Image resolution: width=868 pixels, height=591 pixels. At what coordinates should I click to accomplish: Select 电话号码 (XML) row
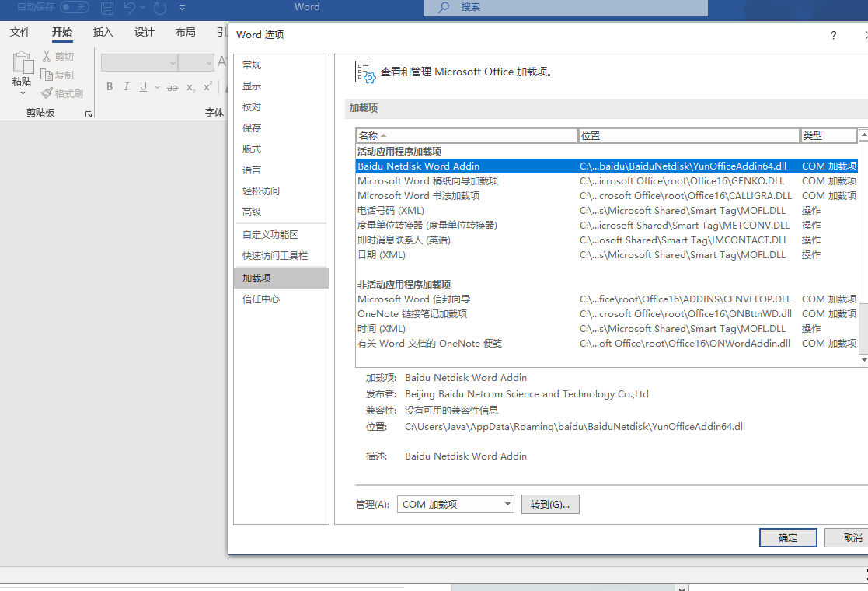[607, 211]
